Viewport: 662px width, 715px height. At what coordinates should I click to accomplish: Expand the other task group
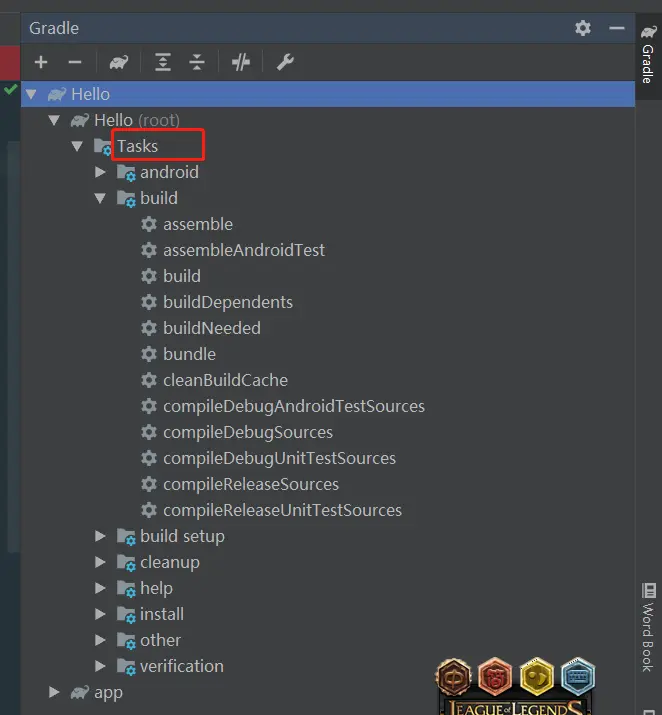pyautogui.click(x=100, y=640)
